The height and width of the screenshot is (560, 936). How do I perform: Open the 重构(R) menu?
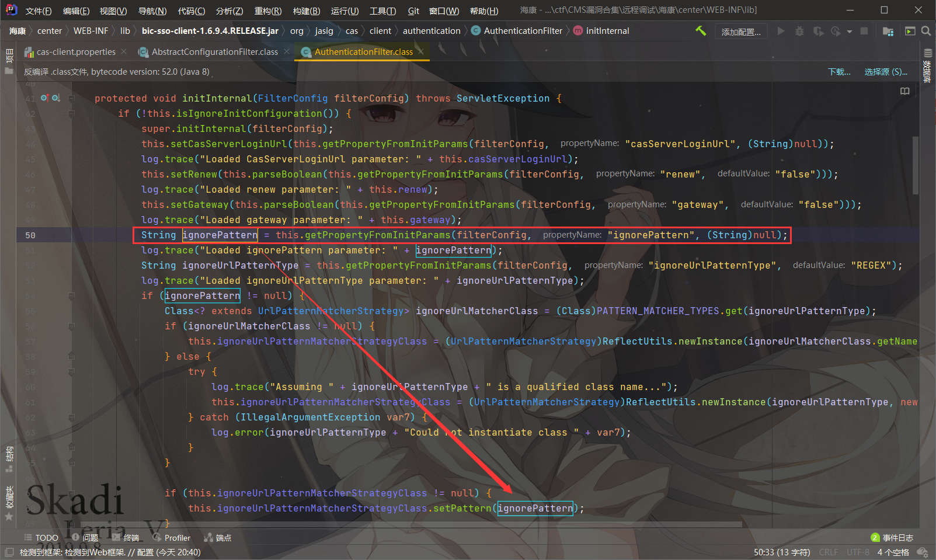click(268, 11)
